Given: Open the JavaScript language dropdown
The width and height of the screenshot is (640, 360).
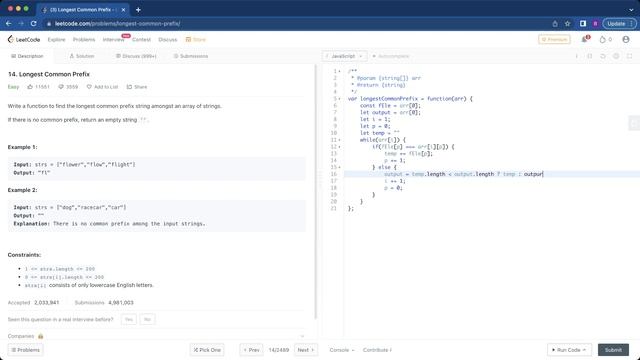Looking at the screenshot, I should 344,56.
